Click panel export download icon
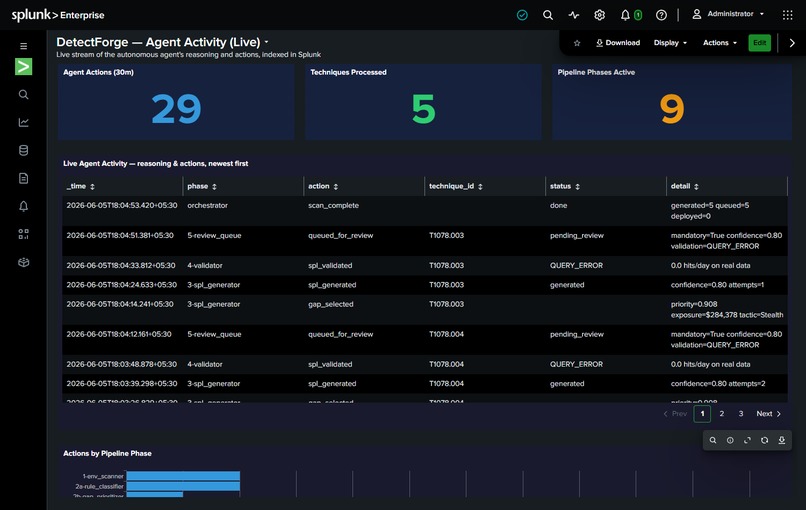The height and width of the screenshot is (510, 806). (781, 441)
